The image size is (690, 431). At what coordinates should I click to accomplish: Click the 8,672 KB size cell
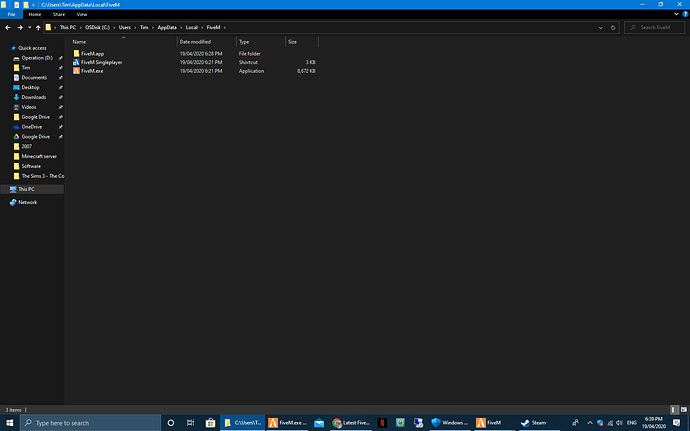[x=306, y=71]
